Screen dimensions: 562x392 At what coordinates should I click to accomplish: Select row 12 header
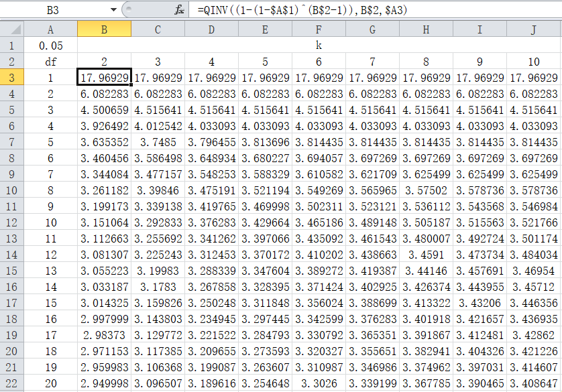(x=12, y=222)
